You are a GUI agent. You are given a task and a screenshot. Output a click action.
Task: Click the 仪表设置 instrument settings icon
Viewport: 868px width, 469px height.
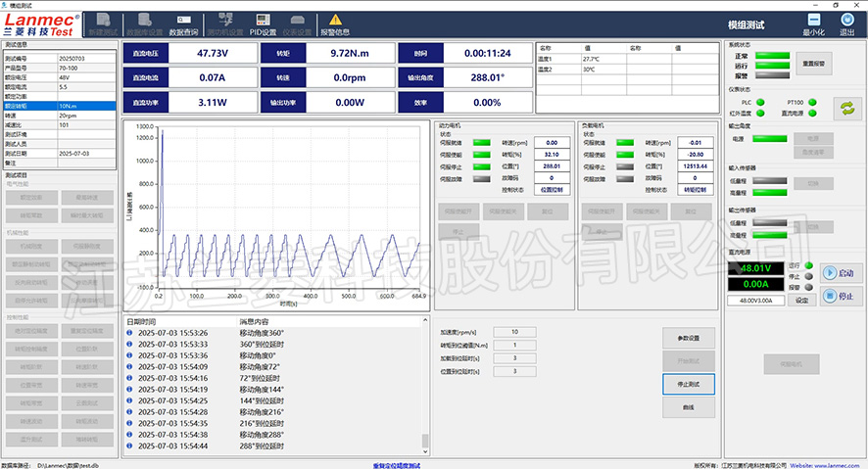297,25
